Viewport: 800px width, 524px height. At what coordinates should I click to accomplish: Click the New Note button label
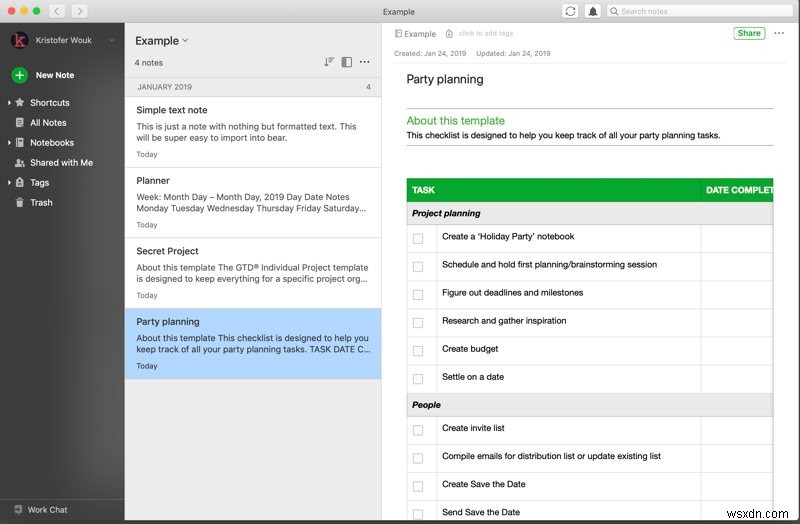pos(55,75)
